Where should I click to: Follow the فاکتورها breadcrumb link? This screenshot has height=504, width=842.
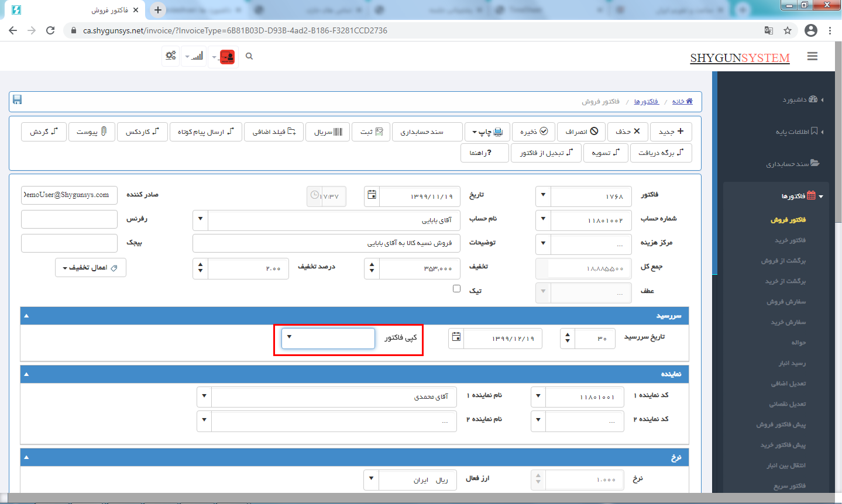646,102
